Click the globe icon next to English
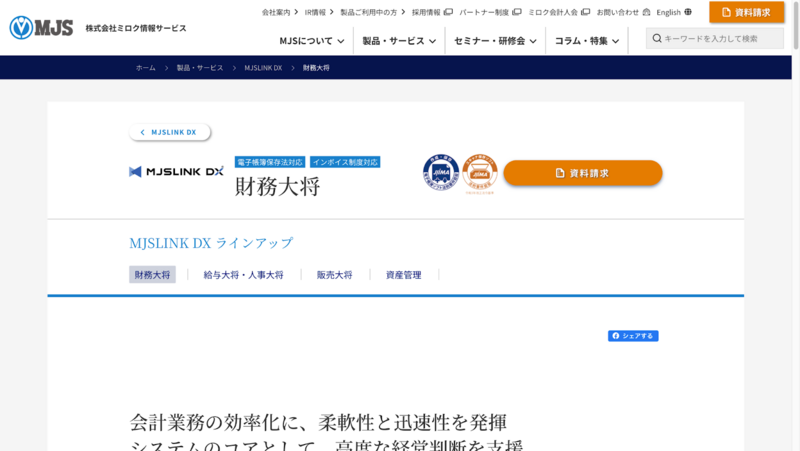The width and height of the screenshot is (800, 451). pos(688,12)
